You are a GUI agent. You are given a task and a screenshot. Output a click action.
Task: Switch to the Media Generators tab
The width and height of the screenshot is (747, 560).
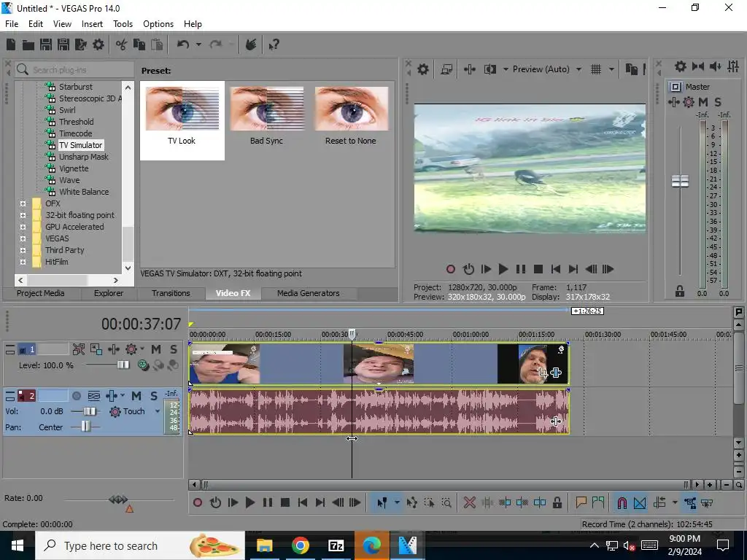[x=309, y=293]
